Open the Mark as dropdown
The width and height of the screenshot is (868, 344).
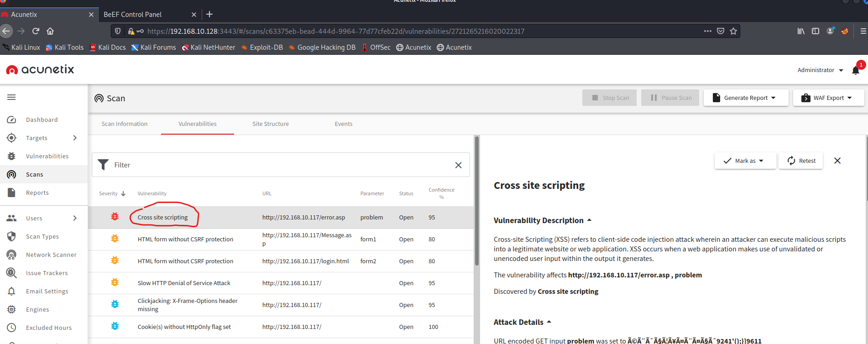click(745, 161)
